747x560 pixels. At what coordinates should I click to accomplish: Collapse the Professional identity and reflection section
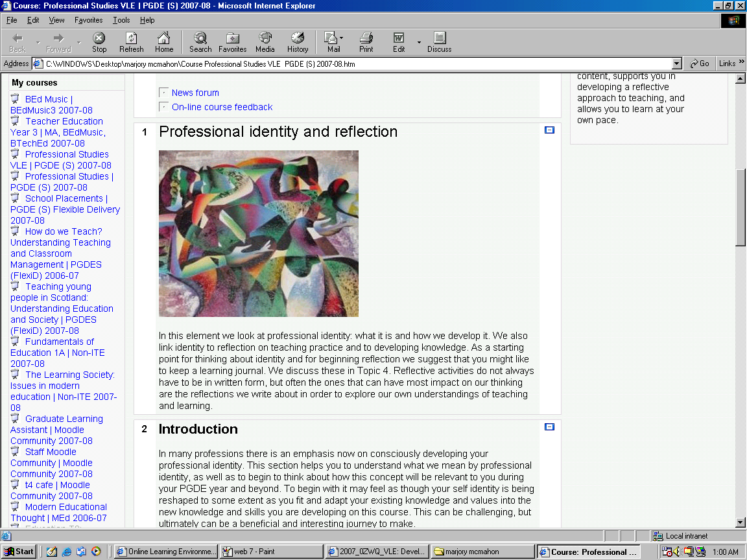[x=549, y=130]
